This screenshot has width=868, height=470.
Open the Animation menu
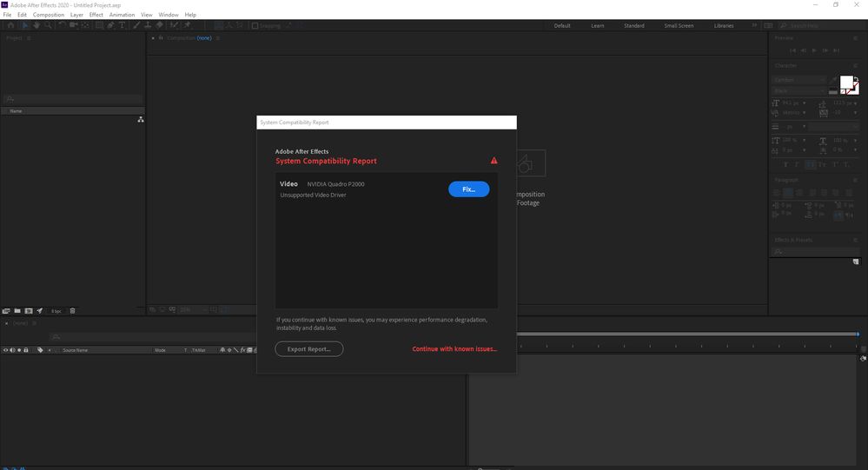tap(122, 15)
